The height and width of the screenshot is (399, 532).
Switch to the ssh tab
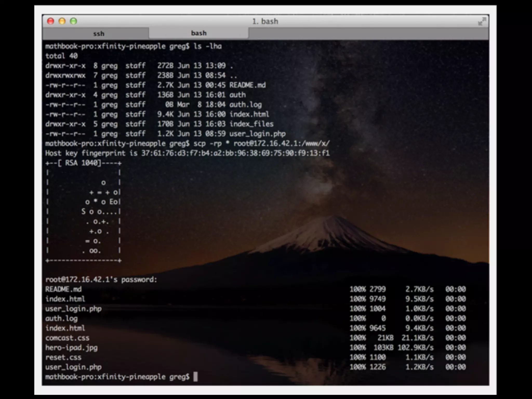click(98, 34)
